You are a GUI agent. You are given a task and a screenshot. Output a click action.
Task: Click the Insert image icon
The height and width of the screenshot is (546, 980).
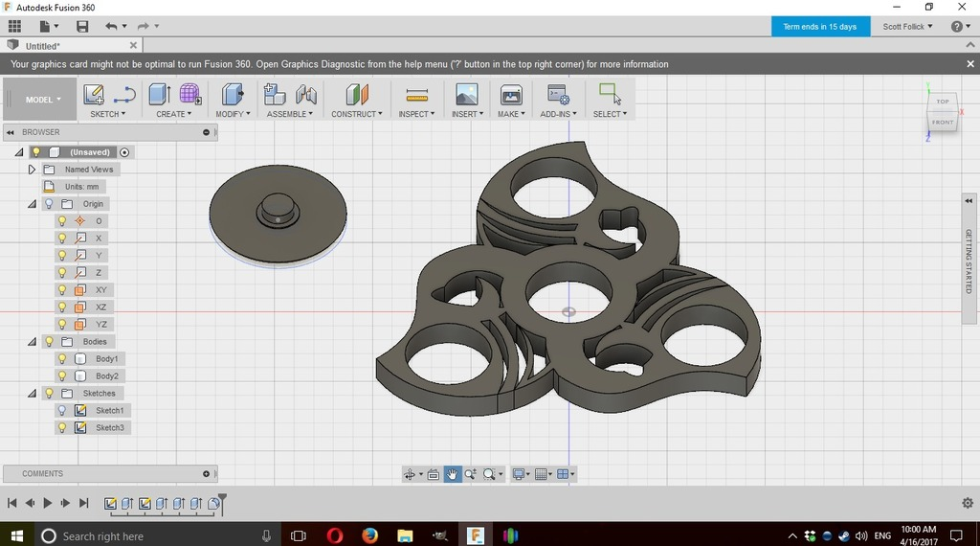point(466,95)
